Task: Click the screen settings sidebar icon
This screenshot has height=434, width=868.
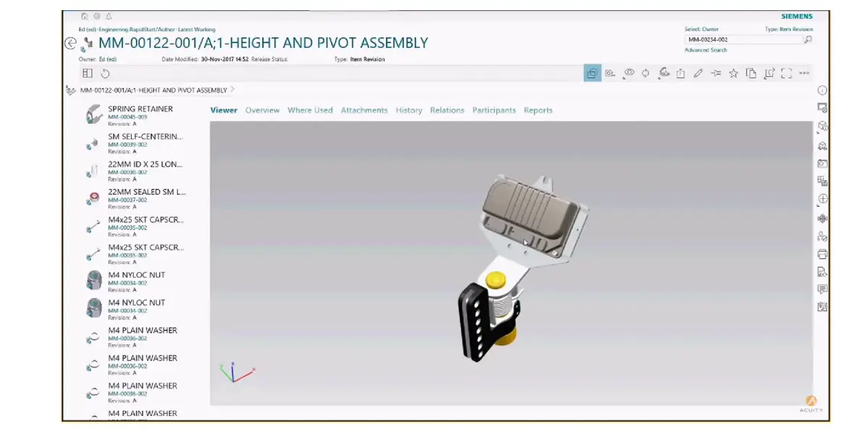Action: (x=822, y=108)
